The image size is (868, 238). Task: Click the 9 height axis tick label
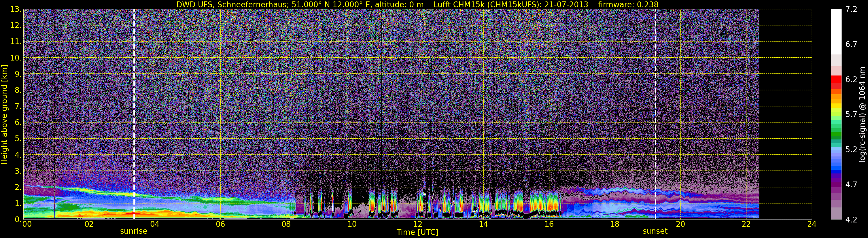(x=18, y=74)
